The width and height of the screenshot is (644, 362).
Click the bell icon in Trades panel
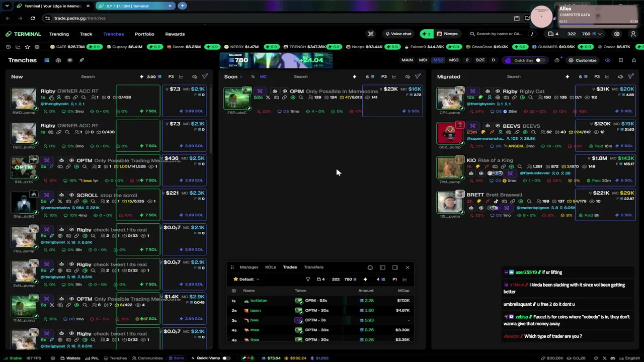click(x=370, y=267)
